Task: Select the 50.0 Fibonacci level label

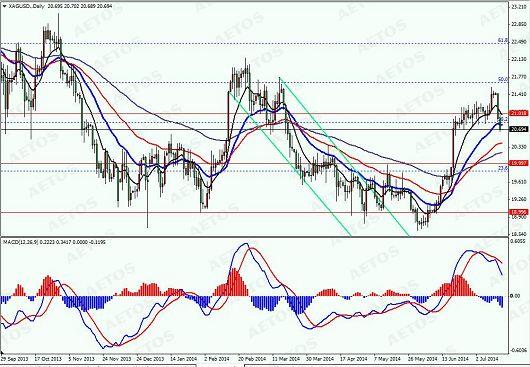Action: (x=503, y=79)
